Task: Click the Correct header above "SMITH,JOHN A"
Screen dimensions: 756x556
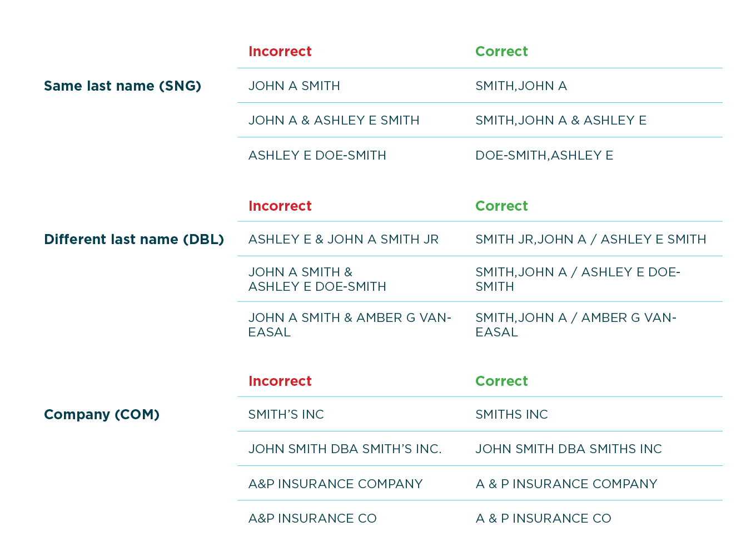Action: point(501,52)
